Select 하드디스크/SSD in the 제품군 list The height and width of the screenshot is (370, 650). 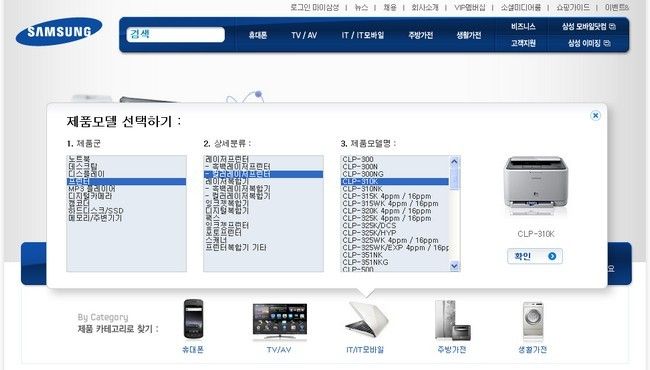[x=126, y=211]
